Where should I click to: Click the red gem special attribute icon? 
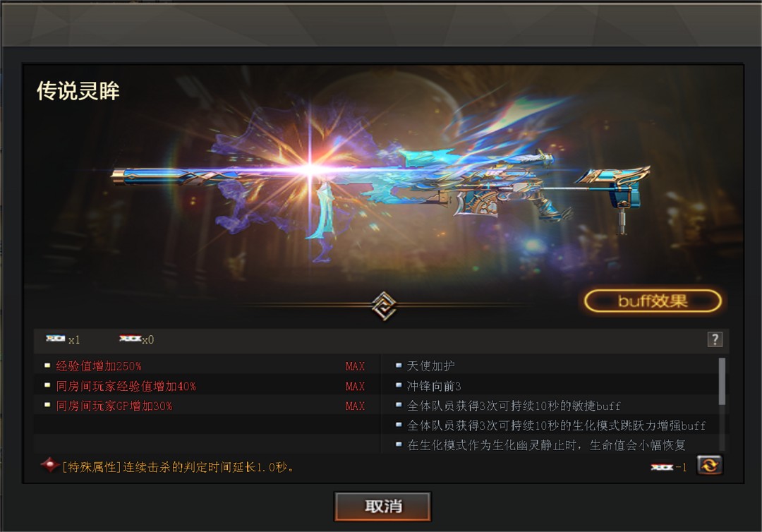point(49,465)
